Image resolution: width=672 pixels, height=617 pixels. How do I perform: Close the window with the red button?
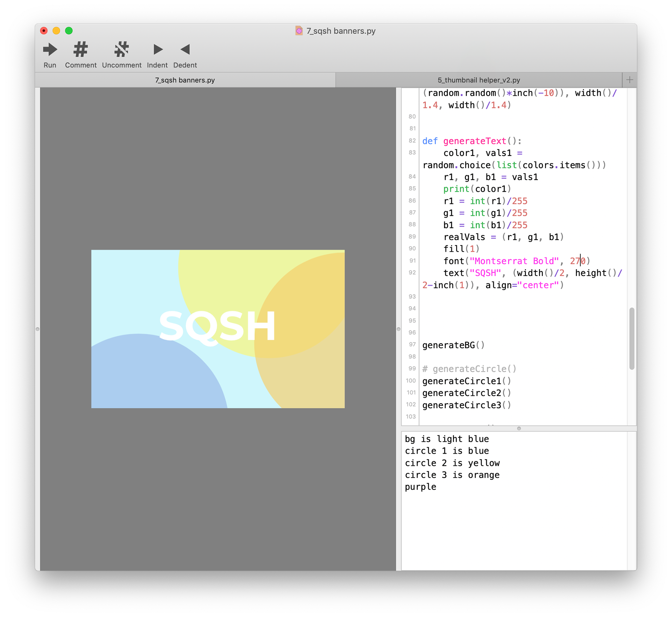tap(44, 31)
